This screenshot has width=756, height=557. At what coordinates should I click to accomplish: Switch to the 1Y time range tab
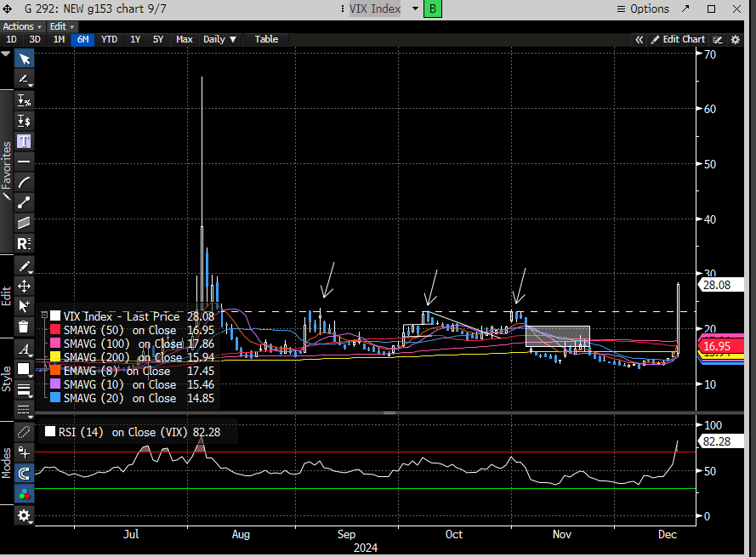[x=135, y=39]
